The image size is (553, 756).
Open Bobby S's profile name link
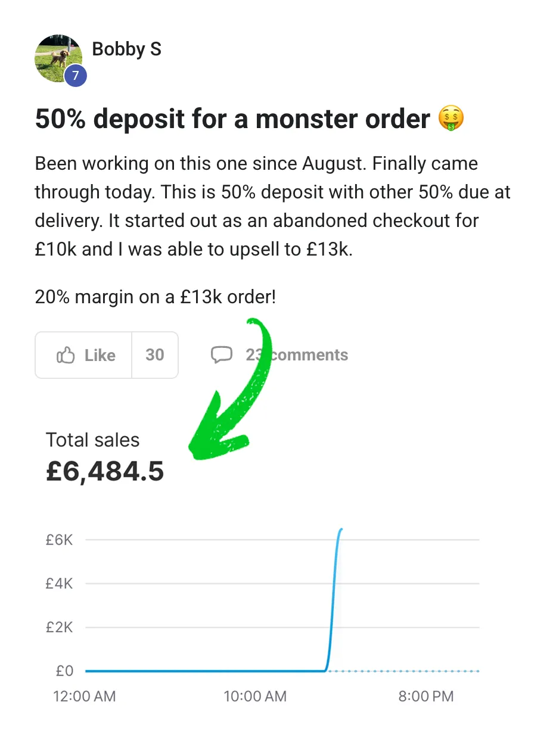click(127, 49)
